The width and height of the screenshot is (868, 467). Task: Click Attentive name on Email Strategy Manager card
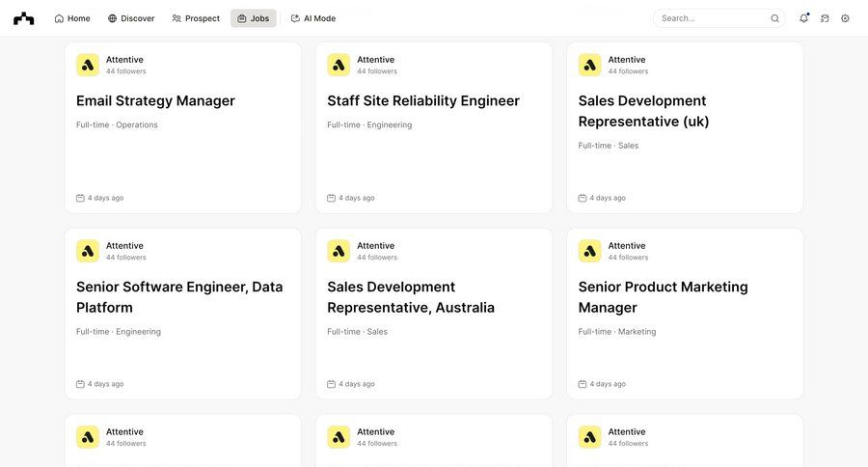(124, 59)
